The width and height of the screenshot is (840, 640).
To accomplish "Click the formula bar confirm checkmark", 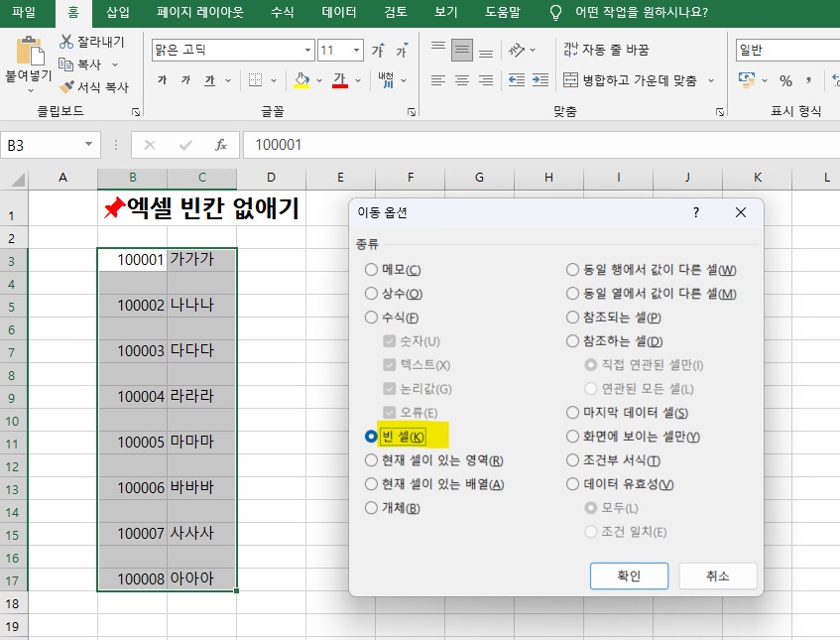I will (x=185, y=145).
